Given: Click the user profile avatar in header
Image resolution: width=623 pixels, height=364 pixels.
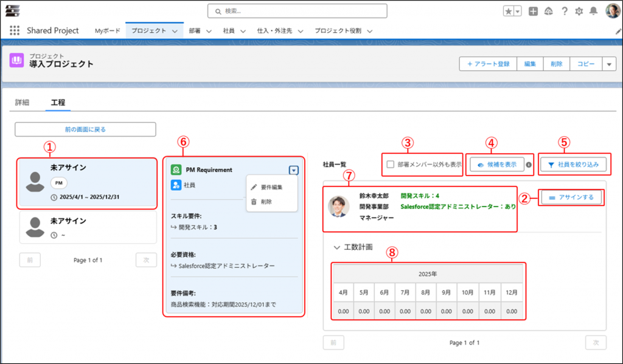Looking at the screenshot, I should [612, 12].
